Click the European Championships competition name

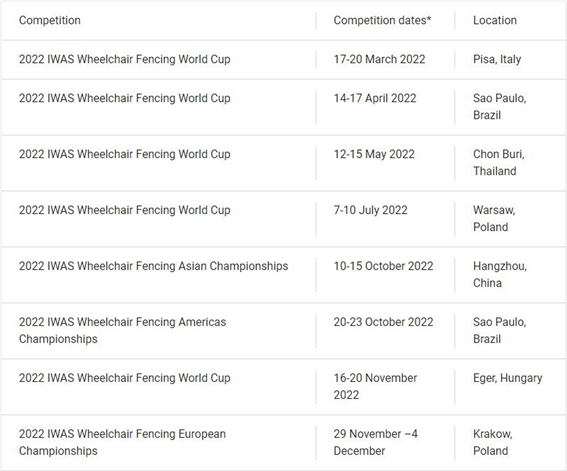(x=122, y=442)
